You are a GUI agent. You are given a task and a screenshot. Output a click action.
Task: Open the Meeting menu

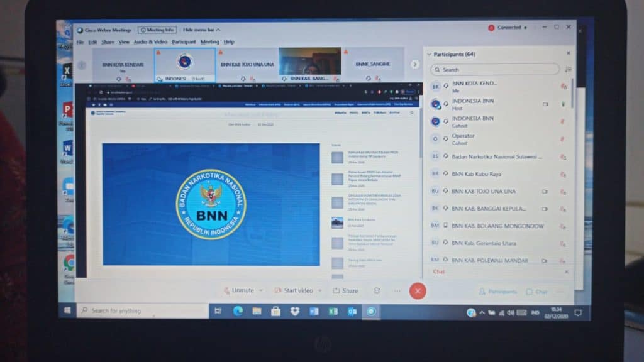point(209,42)
